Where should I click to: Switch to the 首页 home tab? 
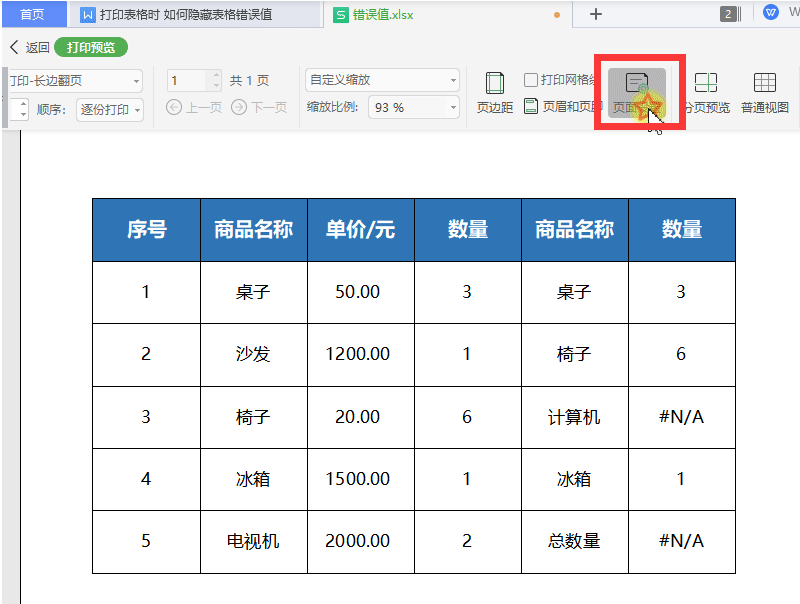click(x=32, y=14)
